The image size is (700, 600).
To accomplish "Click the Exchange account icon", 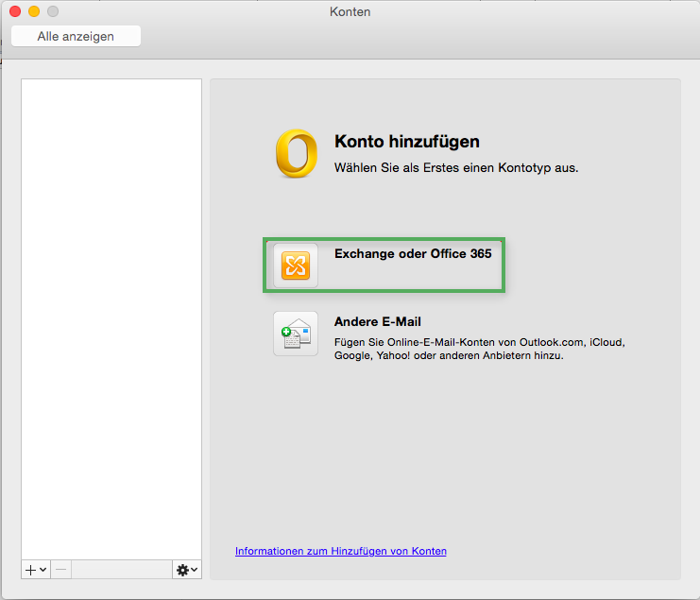I will (x=296, y=266).
